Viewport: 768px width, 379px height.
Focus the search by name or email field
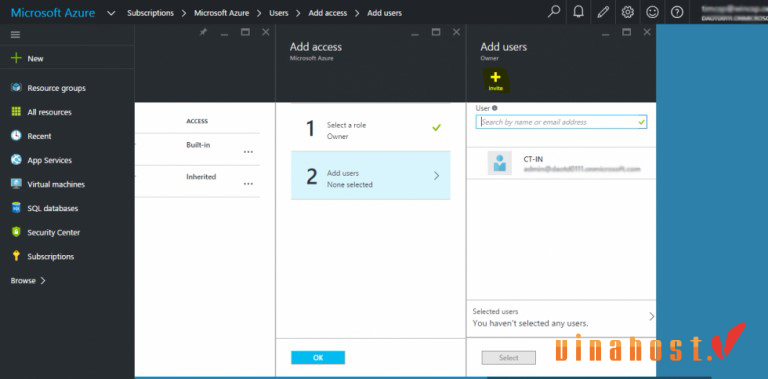561,122
